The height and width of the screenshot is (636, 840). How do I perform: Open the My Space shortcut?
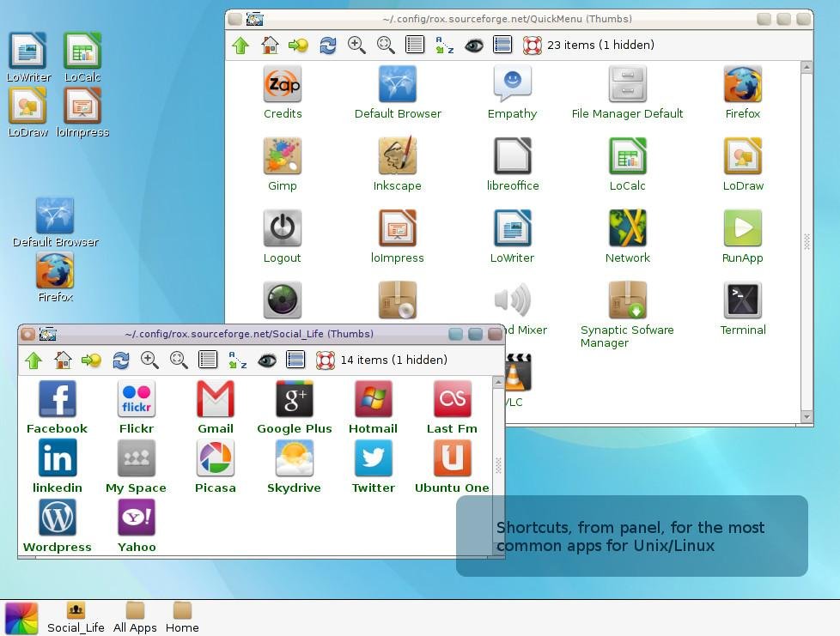tap(137, 458)
